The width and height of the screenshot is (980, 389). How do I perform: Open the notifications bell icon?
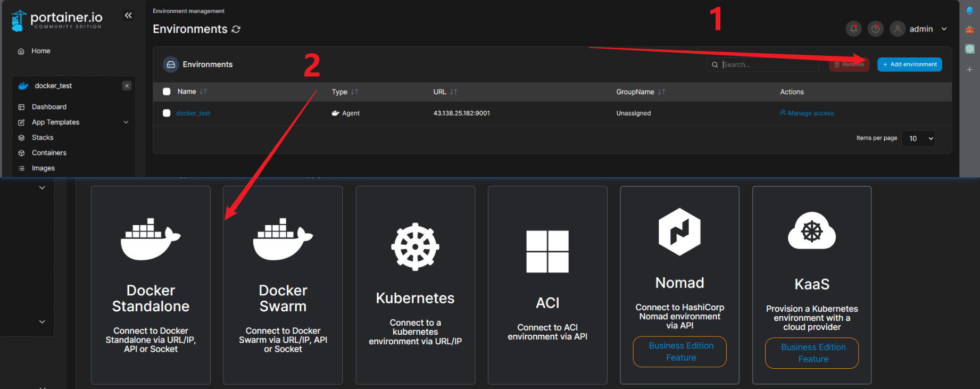tap(853, 29)
